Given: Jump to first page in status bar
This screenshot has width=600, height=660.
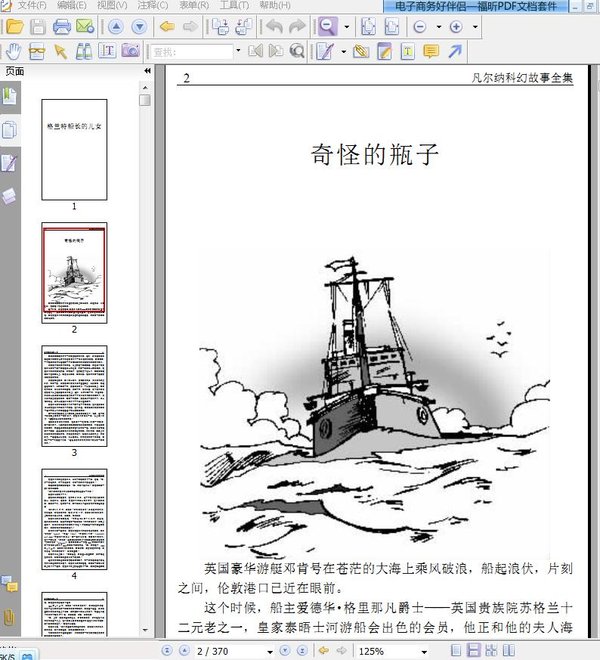Looking at the screenshot, I should tap(167, 651).
